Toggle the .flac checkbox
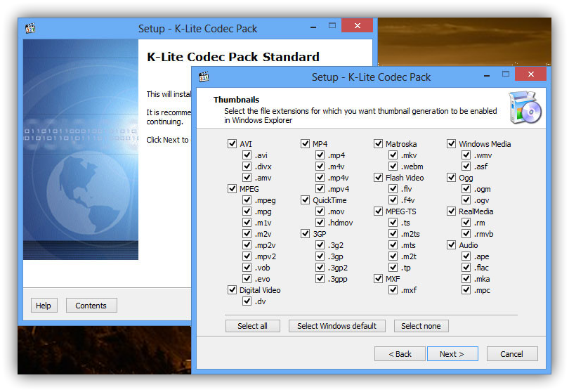Viewport: 569px width, 392px height. coord(466,268)
